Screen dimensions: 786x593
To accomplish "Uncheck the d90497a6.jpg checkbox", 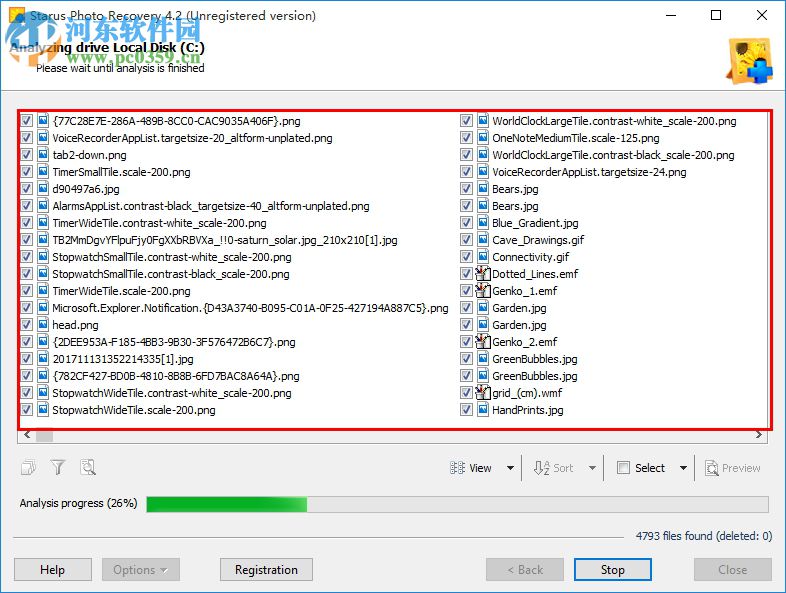I will tap(27, 189).
